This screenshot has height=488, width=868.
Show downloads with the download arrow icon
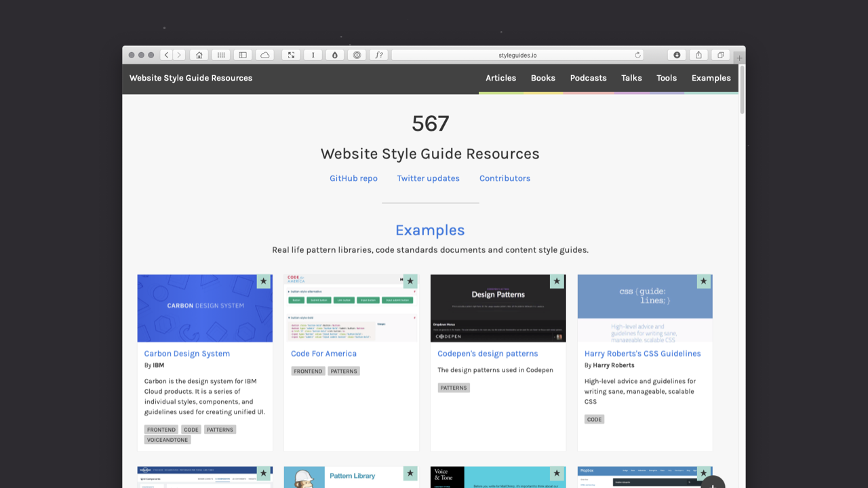[677, 55]
